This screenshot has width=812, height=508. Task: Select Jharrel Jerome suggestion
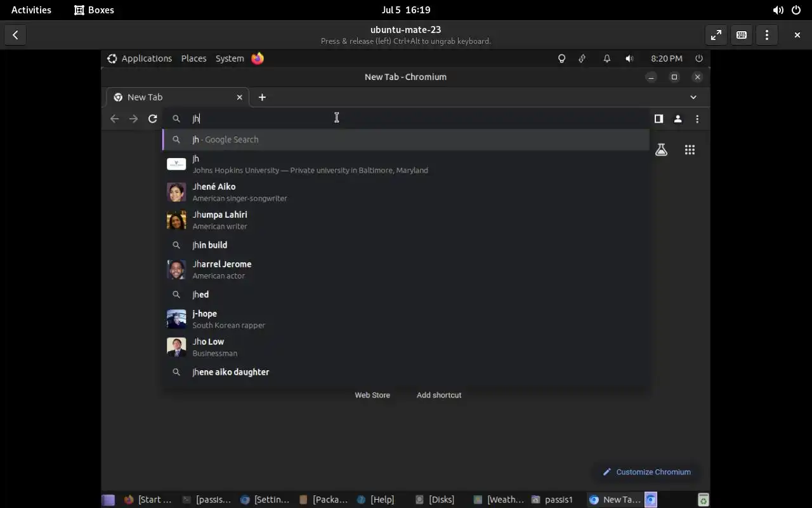406,269
